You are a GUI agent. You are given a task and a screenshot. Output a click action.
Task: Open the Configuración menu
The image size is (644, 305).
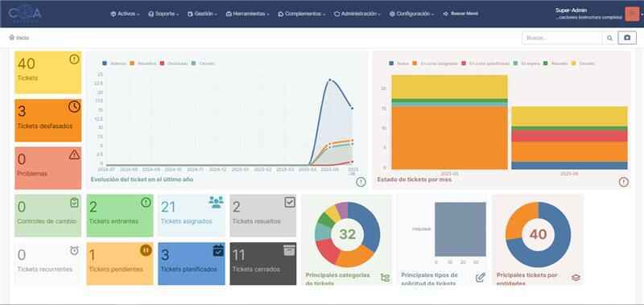(412, 14)
